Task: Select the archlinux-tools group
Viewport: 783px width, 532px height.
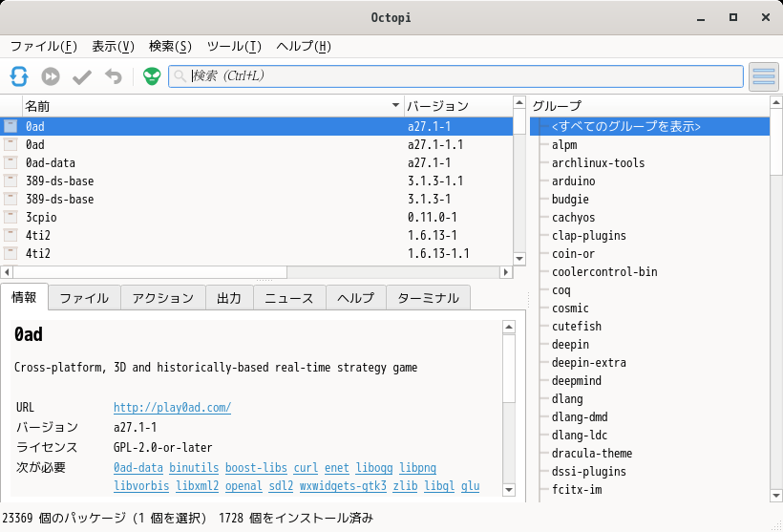Action: tap(599, 162)
